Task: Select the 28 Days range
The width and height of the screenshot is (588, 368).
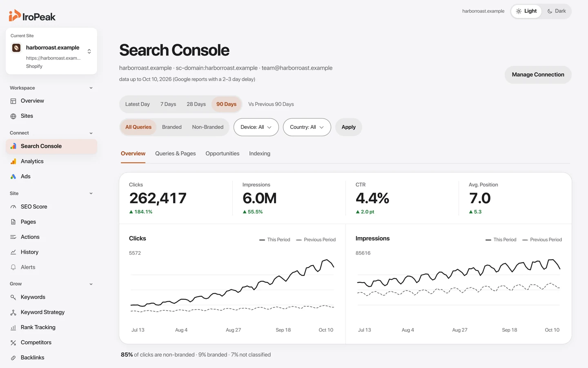Action: [x=196, y=104]
